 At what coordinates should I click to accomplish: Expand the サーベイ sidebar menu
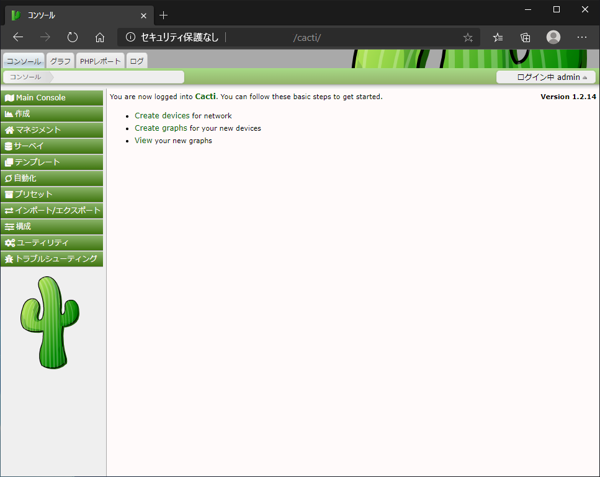coord(52,146)
